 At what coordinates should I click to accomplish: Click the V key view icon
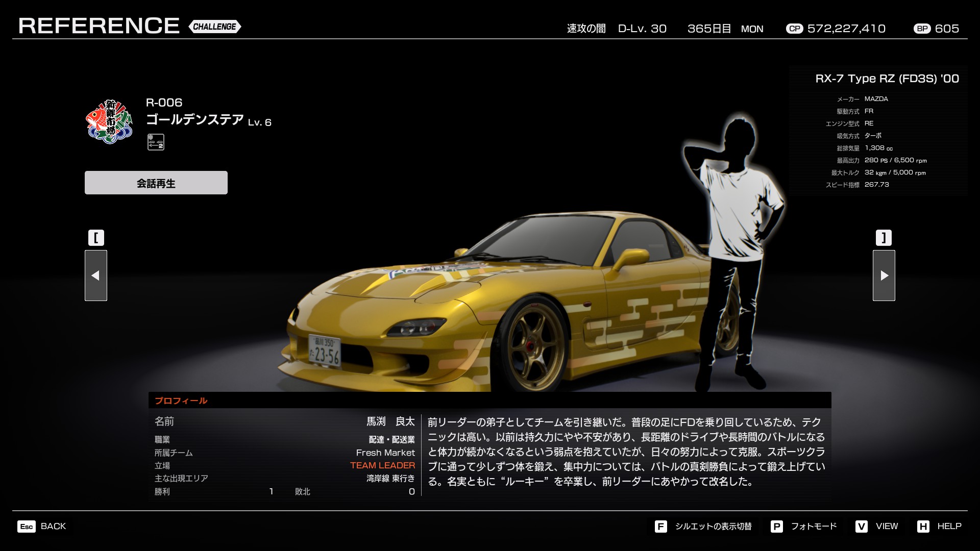coord(861,527)
